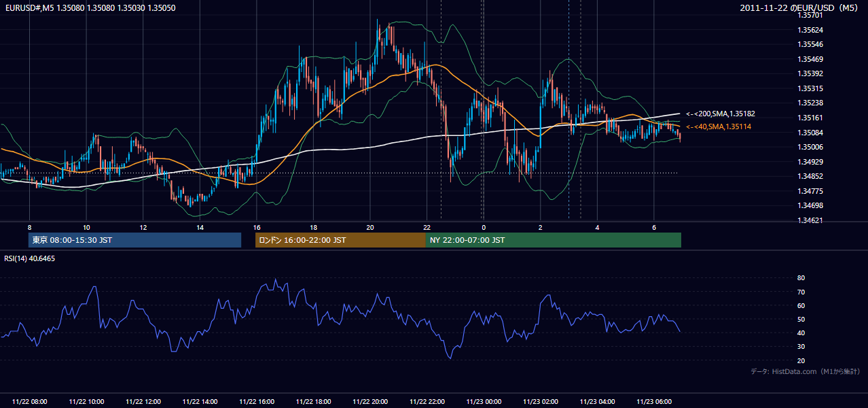Click price axis value 1.35006
The width and height of the screenshot is (868, 408).
click(x=811, y=147)
